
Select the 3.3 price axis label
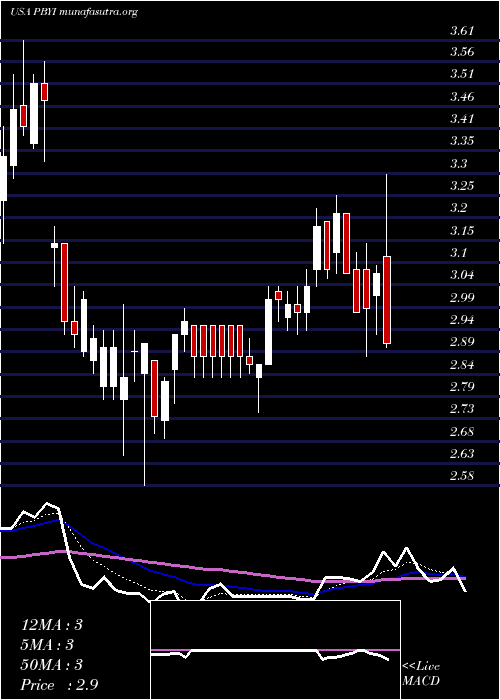[458, 163]
